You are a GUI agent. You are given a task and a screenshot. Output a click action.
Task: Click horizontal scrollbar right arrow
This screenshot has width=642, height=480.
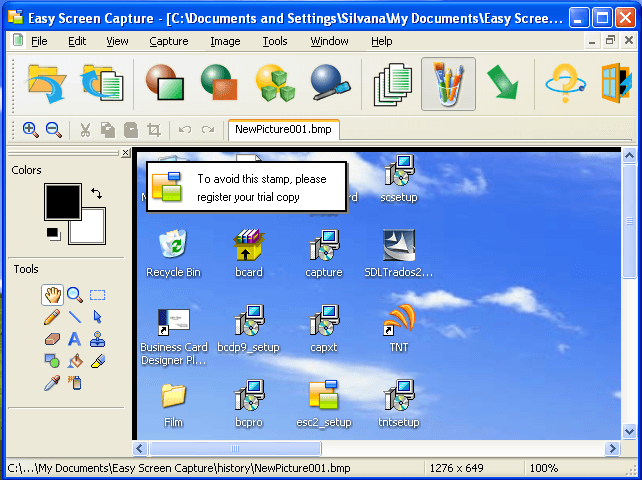[x=612, y=448]
